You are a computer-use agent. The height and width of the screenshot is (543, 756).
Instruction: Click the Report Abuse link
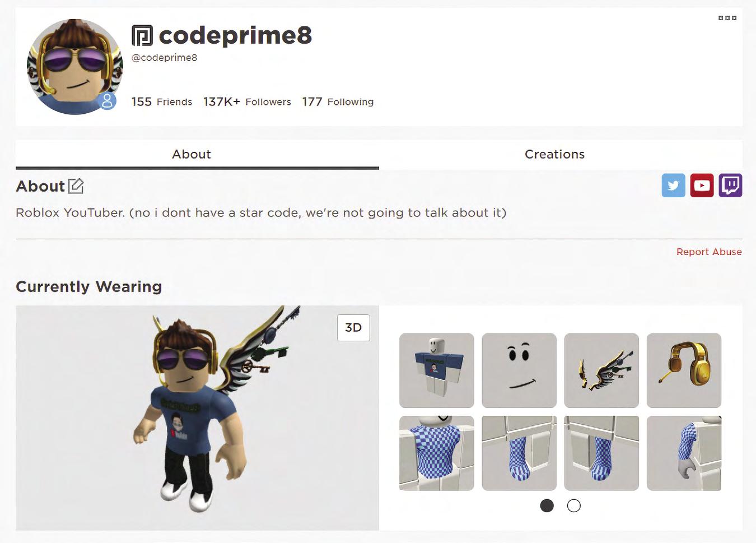point(709,252)
